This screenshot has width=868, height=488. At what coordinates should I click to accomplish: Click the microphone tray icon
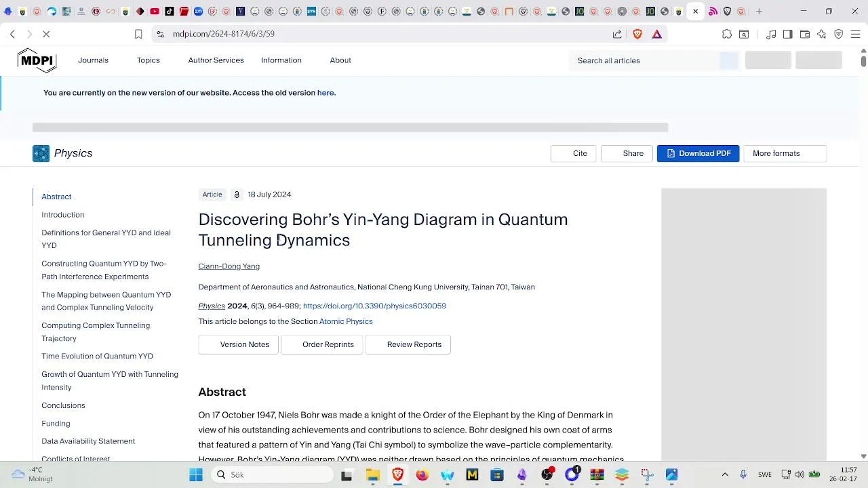(x=743, y=475)
